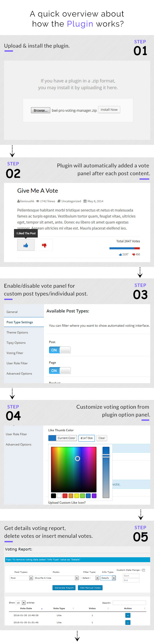Expand the Info Type Details dropdown
The width and height of the screenshot is (154, 644).
108,578
